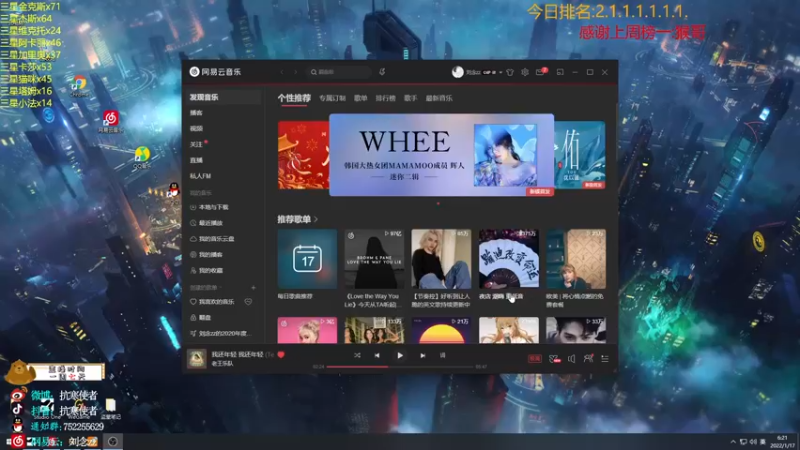The width and height of the screenshot is (800, 450).
Task: Switch to the 个性推荐 tab
Action: coord(294,98)
